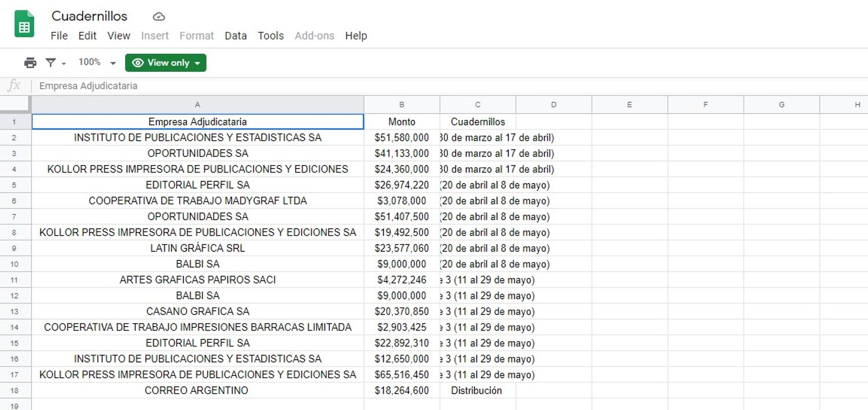This screenshot has width=868, height=410.
Task: Click the $2,903,425 amount cell
Action: (x=402, y=327)
